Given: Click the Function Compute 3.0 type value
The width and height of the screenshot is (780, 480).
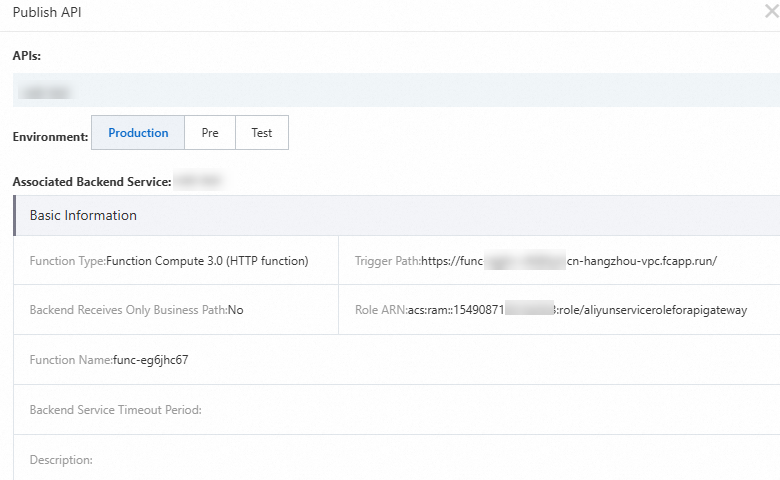Looking at the screenshot, I should 207,261.
